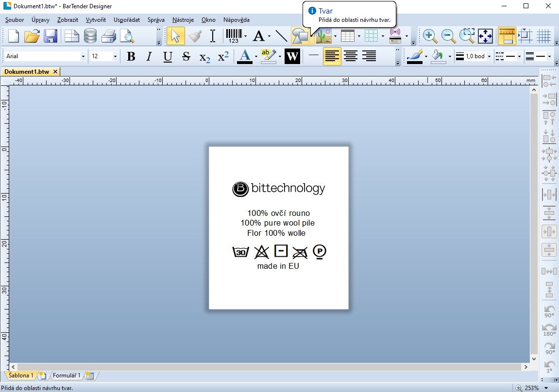The image size is (559, 392).
Task: Expand text object type dropdown arrow
Action: 269,36
